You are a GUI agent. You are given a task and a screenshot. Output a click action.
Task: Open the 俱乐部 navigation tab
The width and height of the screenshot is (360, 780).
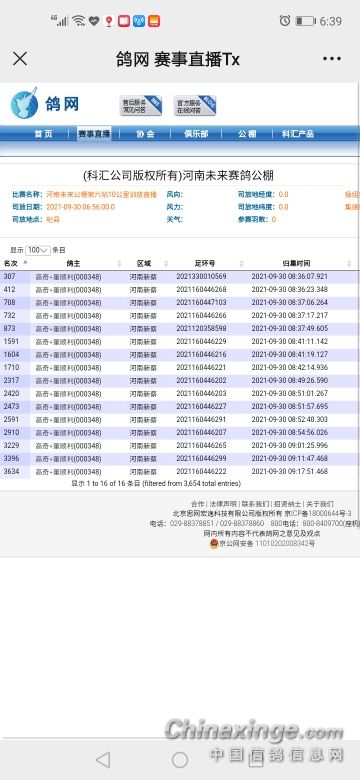[x=196, y=134]
